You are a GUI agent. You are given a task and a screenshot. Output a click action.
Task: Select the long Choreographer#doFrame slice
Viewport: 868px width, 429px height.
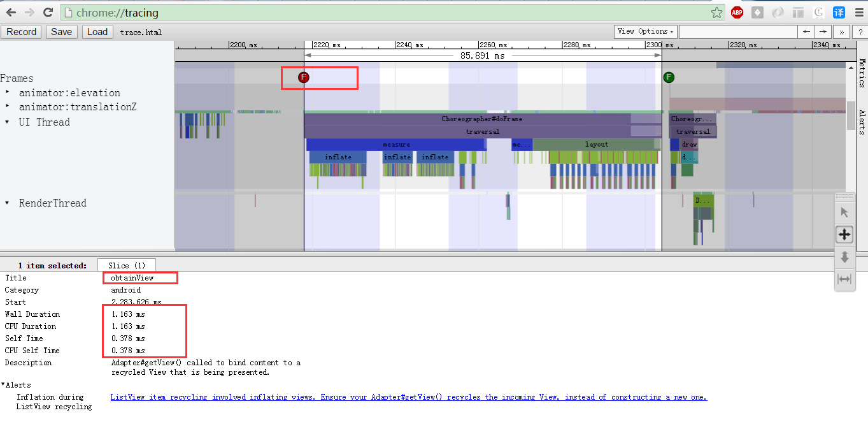(482, 119)
